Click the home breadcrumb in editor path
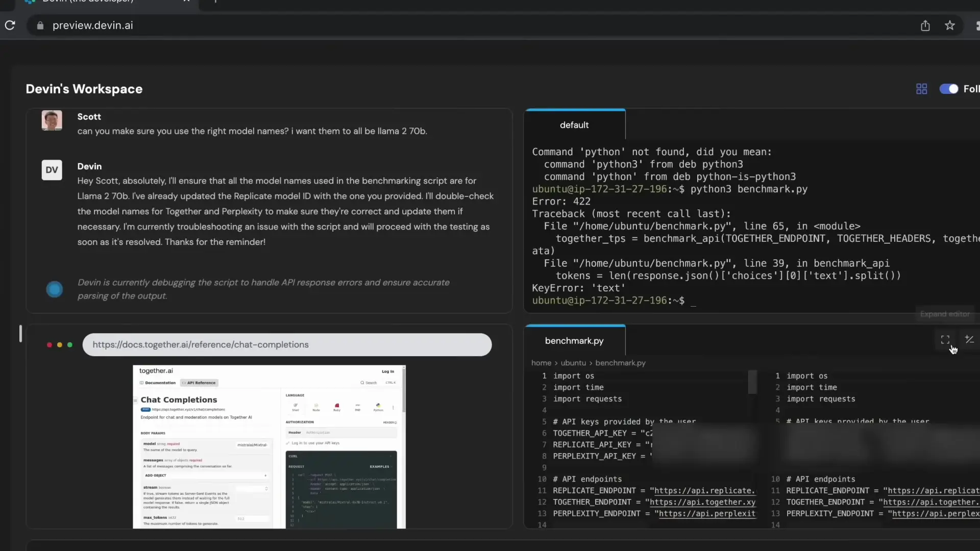This screenshot has height=551, width=980. (x=541, y=363)
